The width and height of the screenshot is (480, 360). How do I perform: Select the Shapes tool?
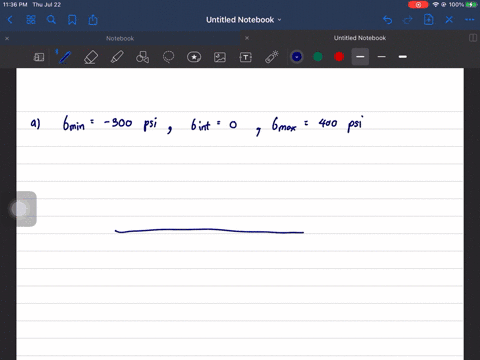tap(142, 57)
